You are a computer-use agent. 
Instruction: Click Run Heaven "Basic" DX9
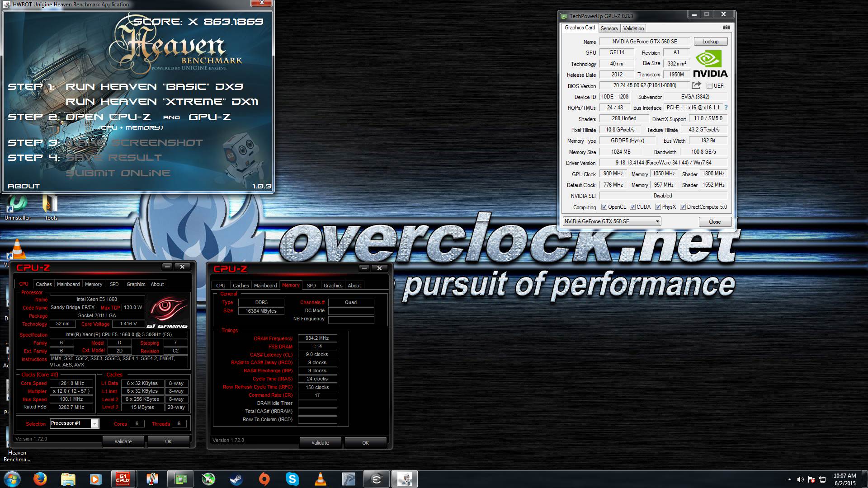[x=155, y=87]
